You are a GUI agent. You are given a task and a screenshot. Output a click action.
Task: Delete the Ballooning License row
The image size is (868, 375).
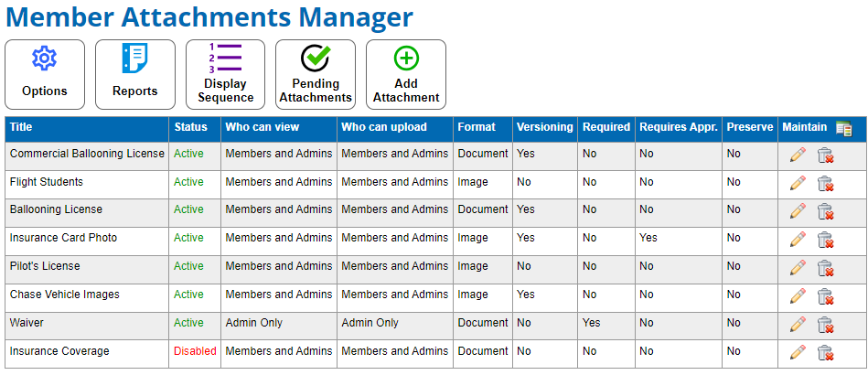[x=825, y=210]
